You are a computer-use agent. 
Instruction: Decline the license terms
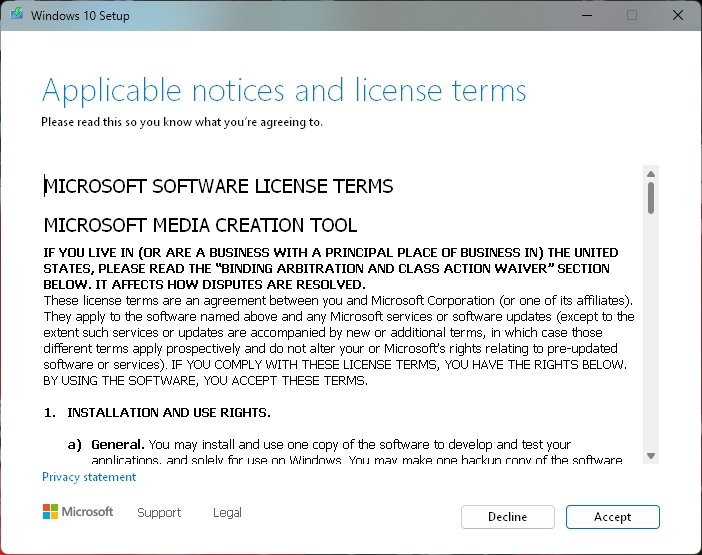(508, 517)
